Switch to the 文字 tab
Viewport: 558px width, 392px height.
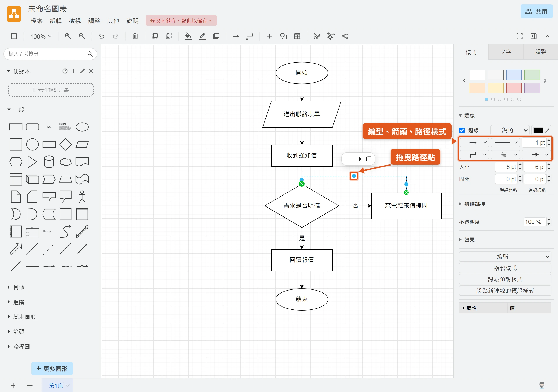pyautogui.click(x=506, y=52)
